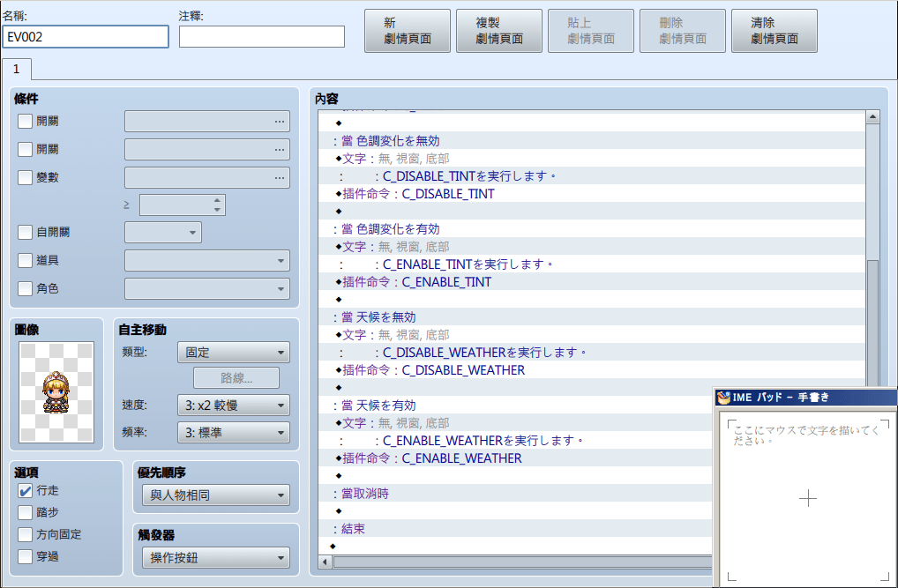Click 清除劇情頁面 button
This screenshot has height=588, width=898.
click(774, 31)
